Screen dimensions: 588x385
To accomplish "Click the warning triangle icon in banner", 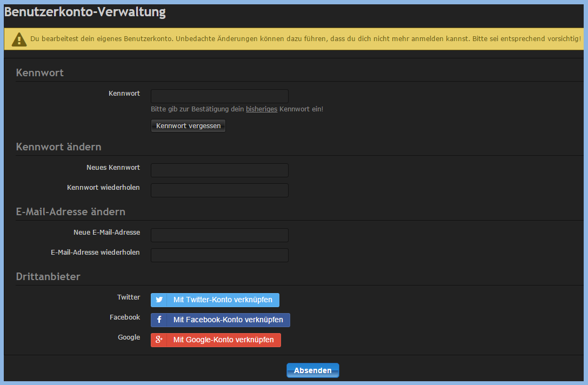I will (x=19, y=39).
